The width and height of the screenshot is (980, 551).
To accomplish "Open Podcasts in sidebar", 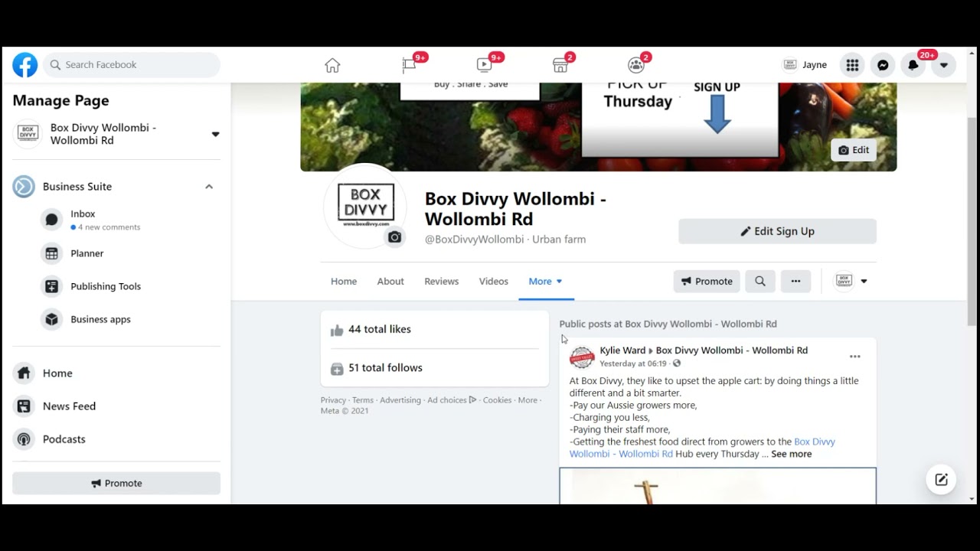I will point(116,439).
